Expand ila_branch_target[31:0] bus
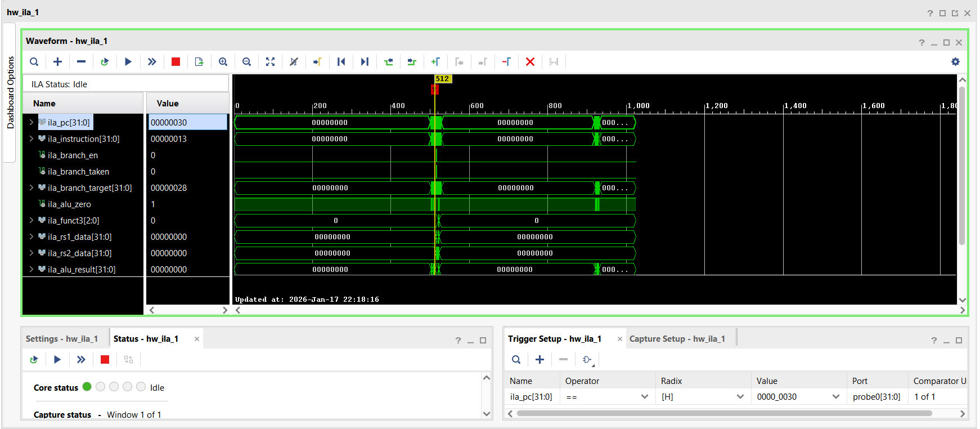 (32, 187)
